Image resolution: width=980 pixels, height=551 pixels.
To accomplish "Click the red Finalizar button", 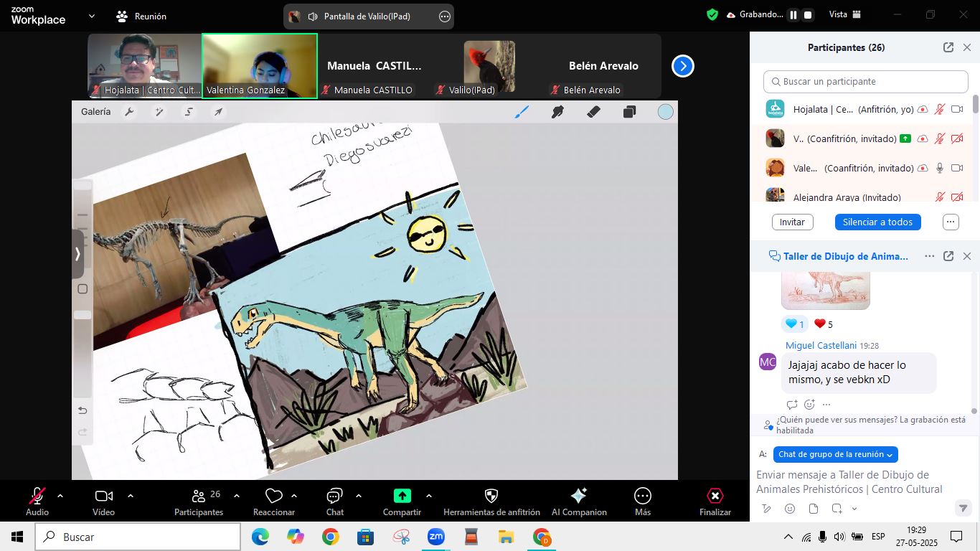I will coord(715,501).
